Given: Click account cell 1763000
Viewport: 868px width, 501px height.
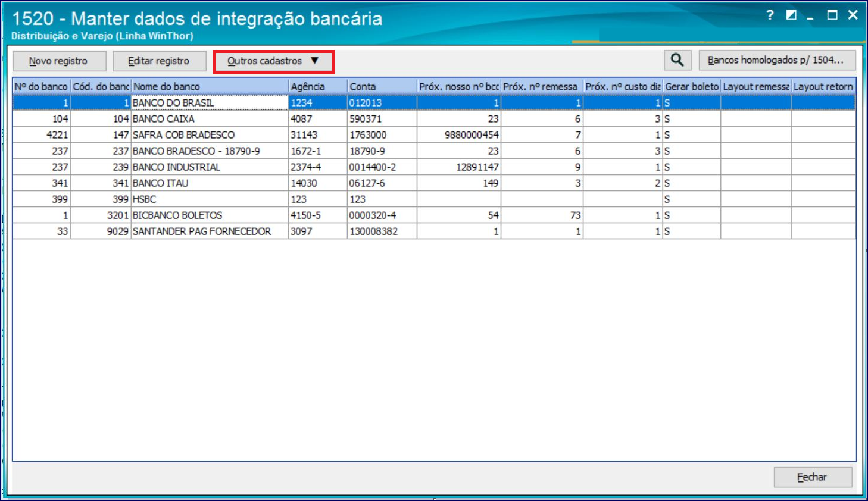Looking at the screenshot, I should point(382,135).
